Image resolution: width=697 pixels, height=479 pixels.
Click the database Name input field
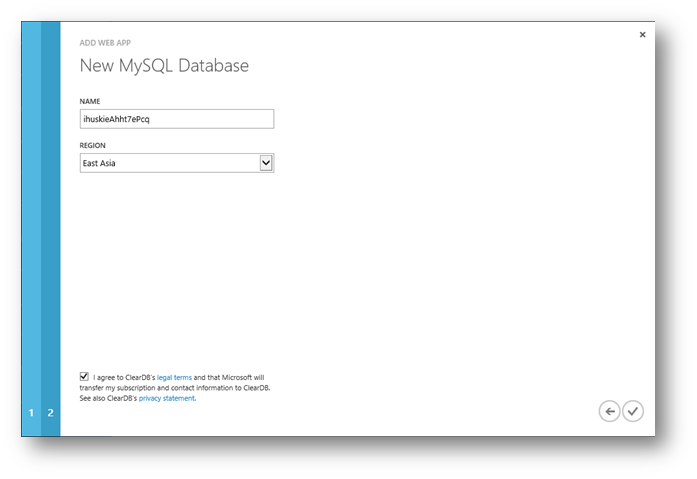177,119
